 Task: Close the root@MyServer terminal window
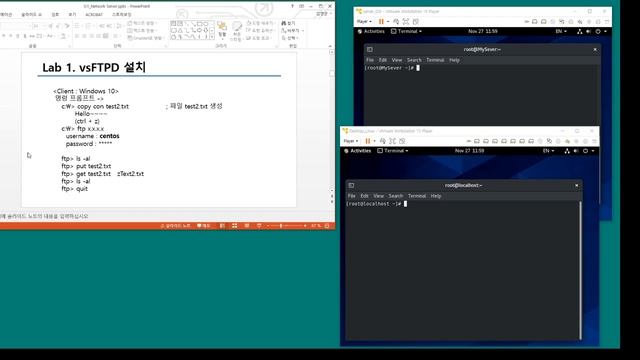coord(595,49)
